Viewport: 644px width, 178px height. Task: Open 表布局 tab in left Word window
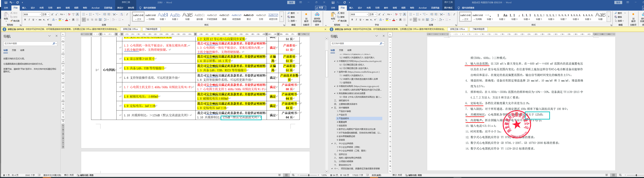[x=131, y=8]
